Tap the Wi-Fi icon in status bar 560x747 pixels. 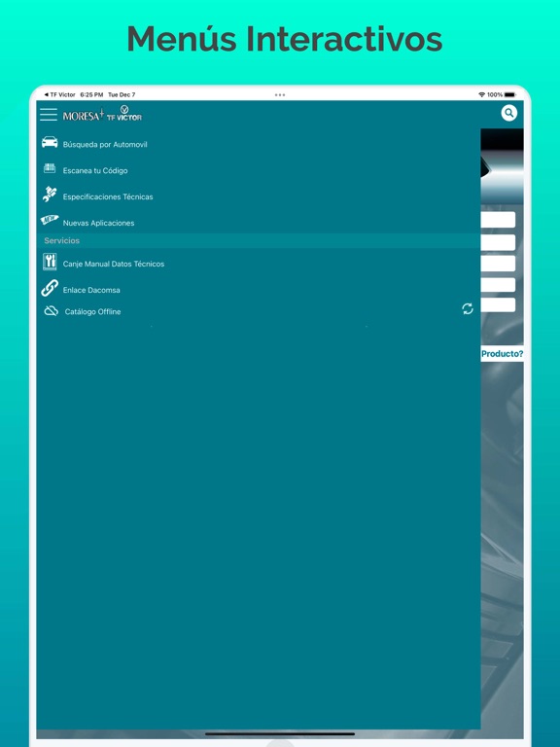(482, 94)
